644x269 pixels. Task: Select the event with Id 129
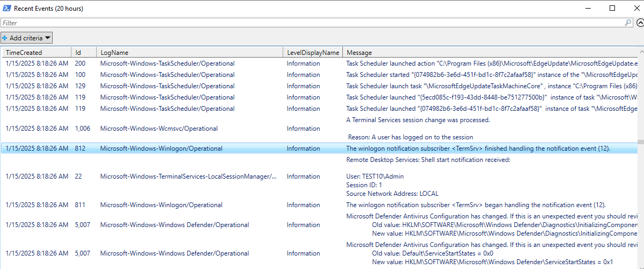(320, 86)
